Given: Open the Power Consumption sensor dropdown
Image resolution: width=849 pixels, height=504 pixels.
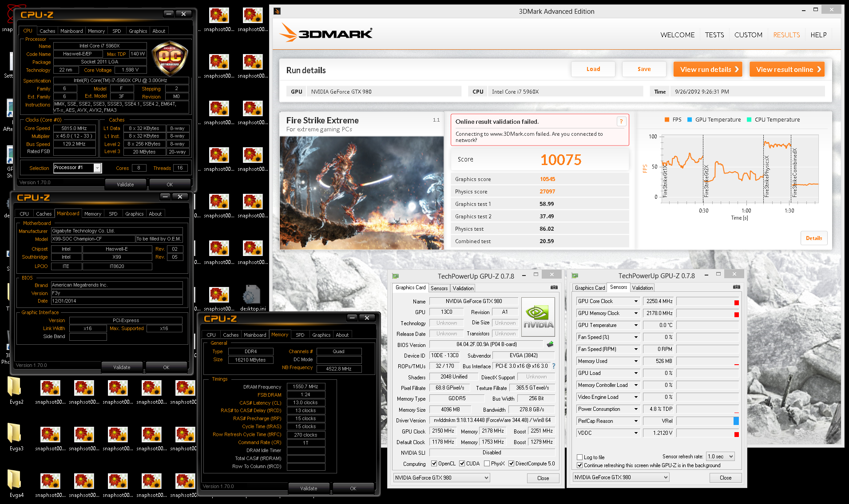Looking at the screenshot, I should coord(636,409).
